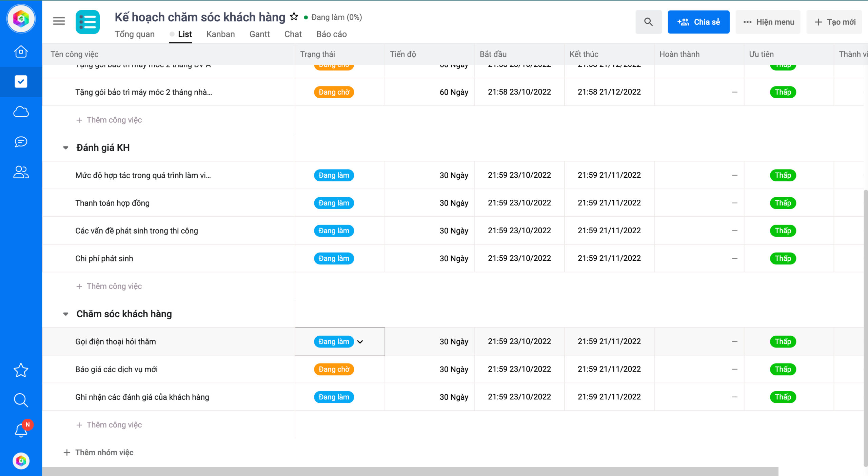Click Đang làm status of Chi phí phát sinh
Screen dimensions: 868x476
[334, 258]
